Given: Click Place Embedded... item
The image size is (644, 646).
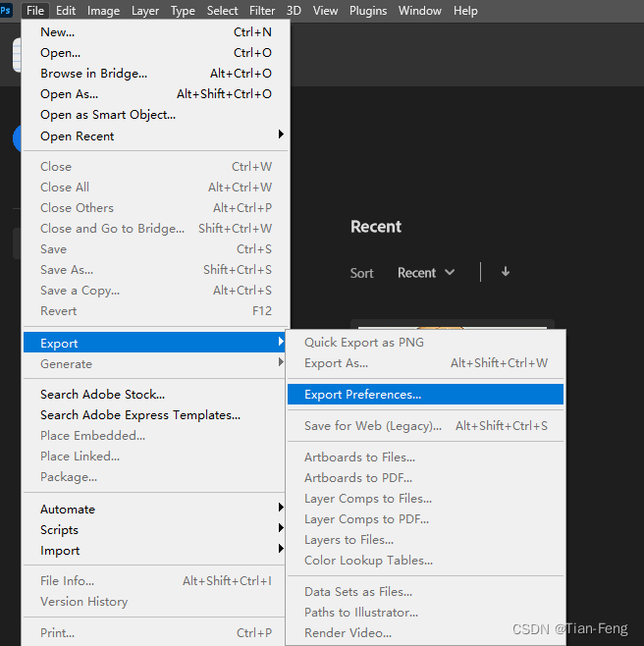Looking at the screenshot, I should [154, 436].
